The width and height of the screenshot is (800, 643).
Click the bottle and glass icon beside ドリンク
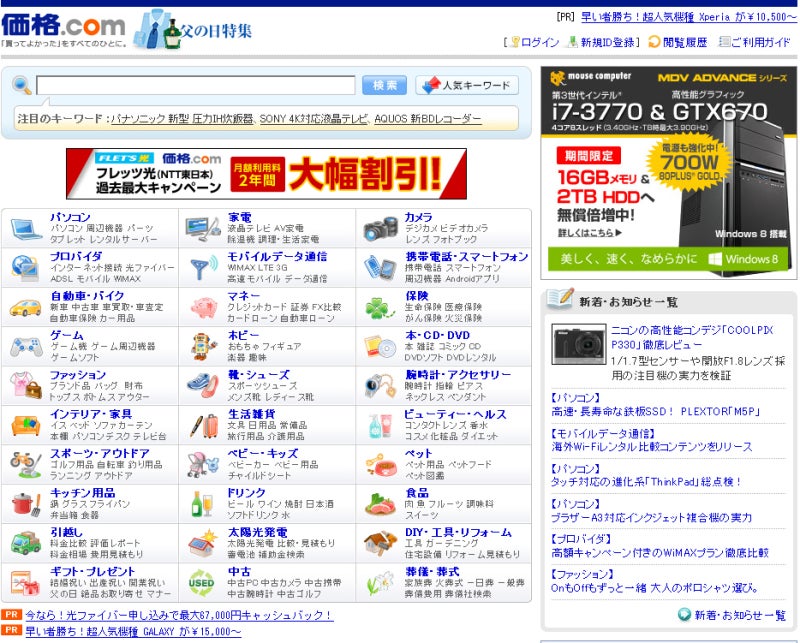click(x=202, y=504)
